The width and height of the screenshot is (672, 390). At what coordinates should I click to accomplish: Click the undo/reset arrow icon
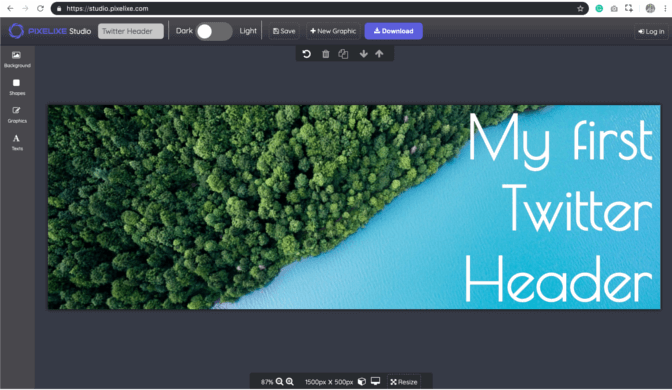pyautogui.click(x=306, y=54)
